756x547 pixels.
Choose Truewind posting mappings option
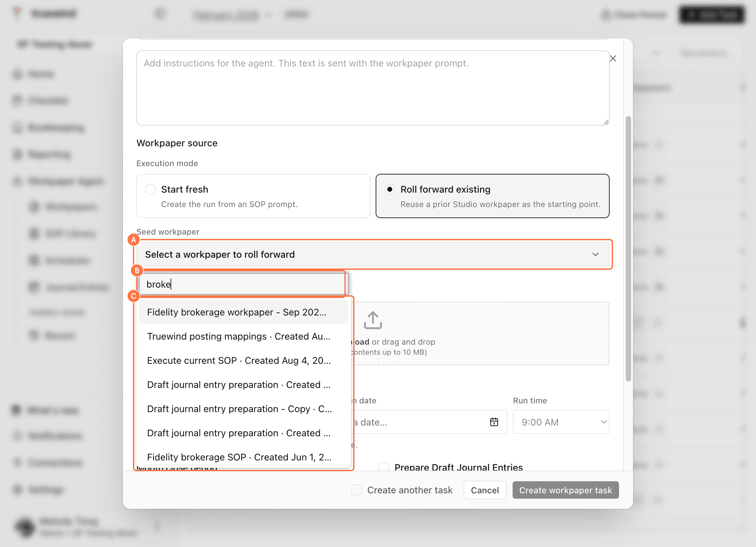pos(243,336)
